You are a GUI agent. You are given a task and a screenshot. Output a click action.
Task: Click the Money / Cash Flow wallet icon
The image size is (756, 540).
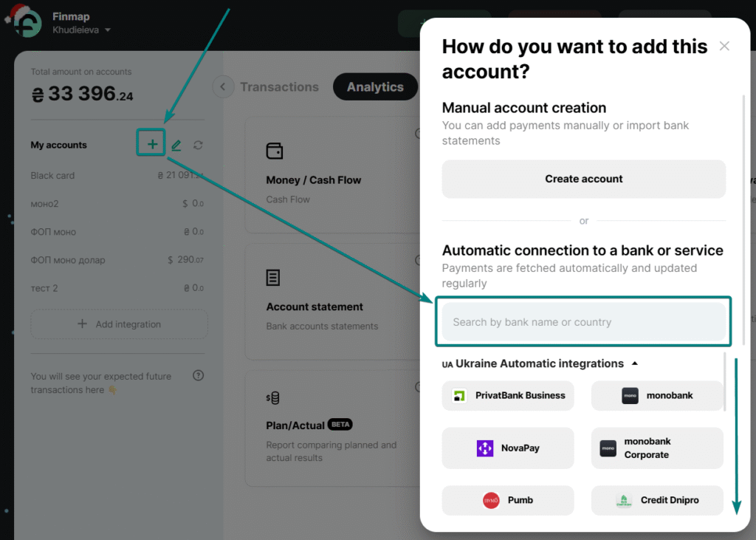pyautogui.click(x=274, y=151)
